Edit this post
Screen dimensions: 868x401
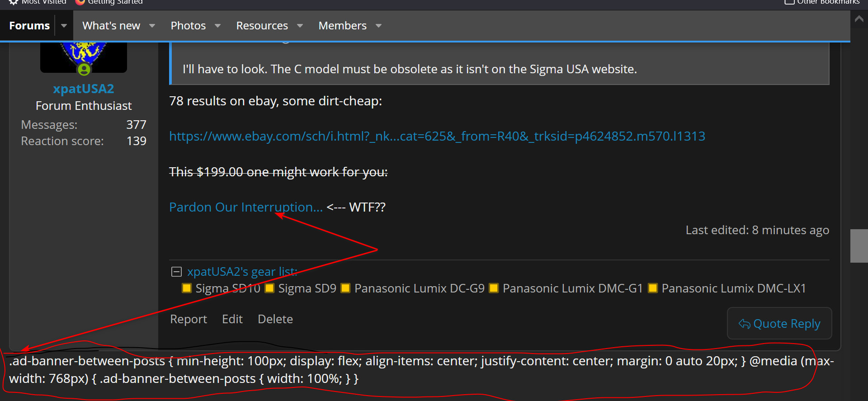click(232, 319)
